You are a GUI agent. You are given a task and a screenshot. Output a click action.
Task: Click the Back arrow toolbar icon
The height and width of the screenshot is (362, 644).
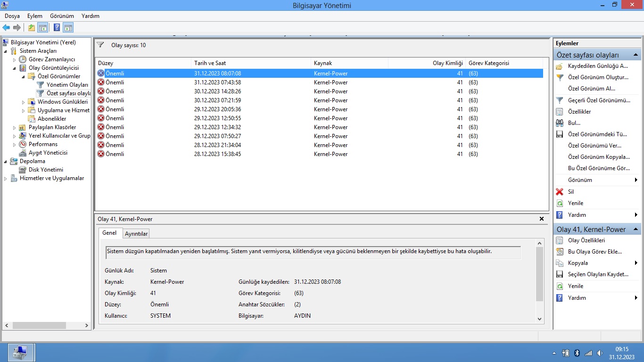6,27
